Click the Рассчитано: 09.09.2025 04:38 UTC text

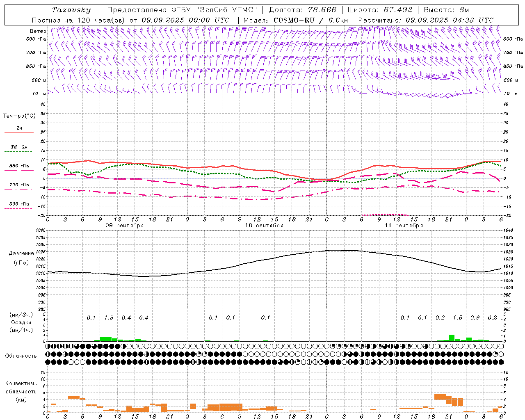click(426, 20)
